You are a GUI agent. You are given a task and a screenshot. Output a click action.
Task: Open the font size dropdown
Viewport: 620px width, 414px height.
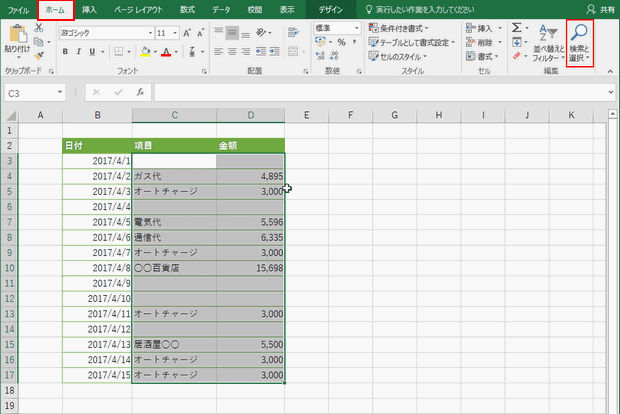point(175,33)
